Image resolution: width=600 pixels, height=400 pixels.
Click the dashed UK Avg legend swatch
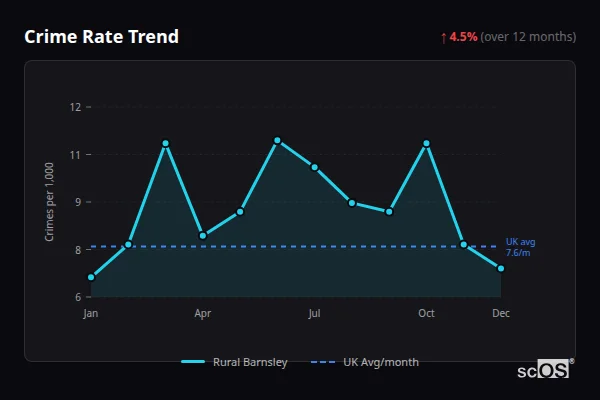click(324, 362)
